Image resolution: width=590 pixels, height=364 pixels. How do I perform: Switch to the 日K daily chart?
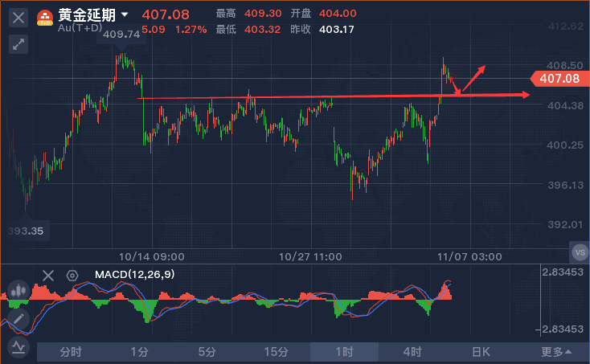481,352
